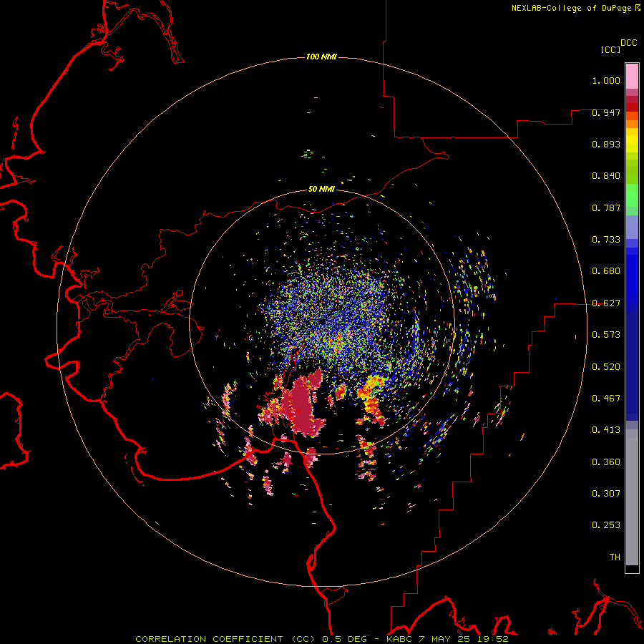
Task: Click the radar site center dot
Action: tap(322, 321)
